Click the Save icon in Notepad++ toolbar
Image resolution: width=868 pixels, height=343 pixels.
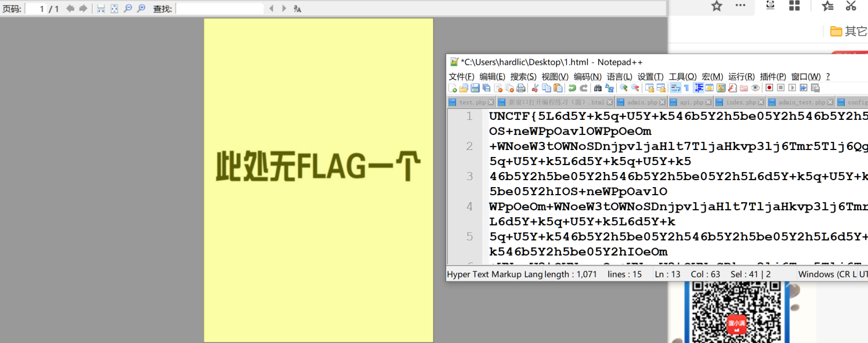[475, 88]
